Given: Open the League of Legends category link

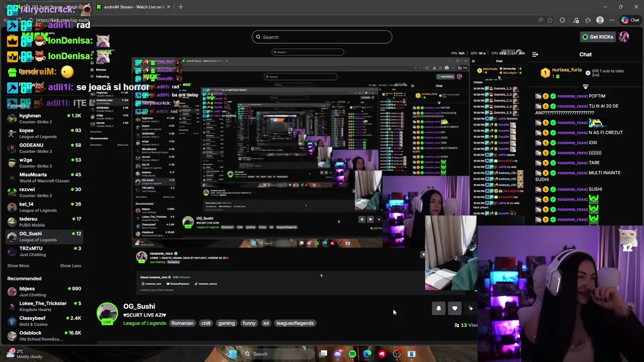Looking at the screenshot, I should [144, 323].
